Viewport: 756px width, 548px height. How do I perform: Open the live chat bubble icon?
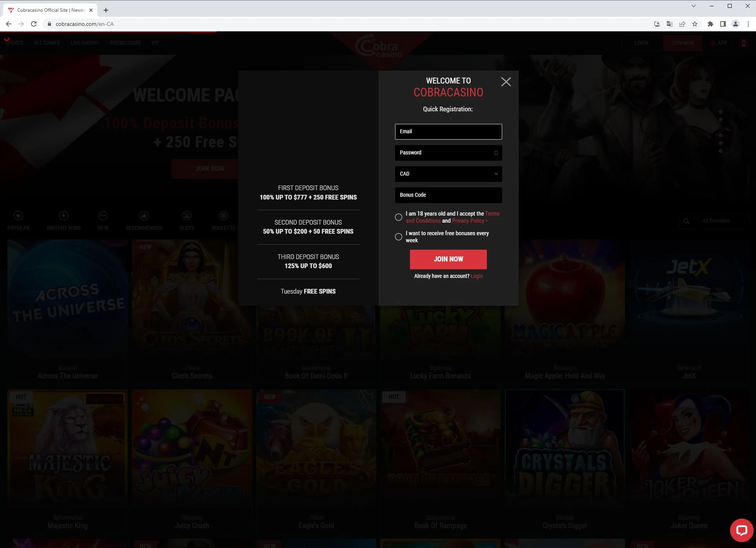tap(741, 530)
